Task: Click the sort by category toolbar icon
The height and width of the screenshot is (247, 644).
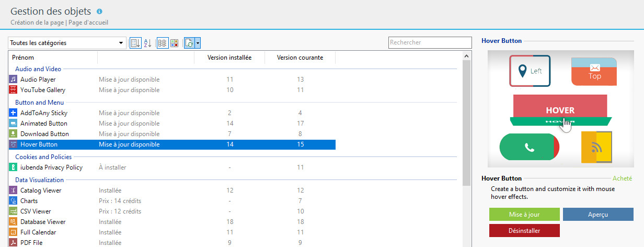Action: coord(135,43)
